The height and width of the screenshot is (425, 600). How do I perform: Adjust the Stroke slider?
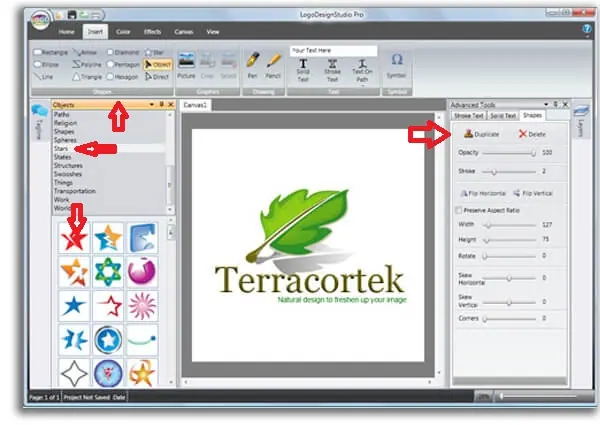coord(509,172)
